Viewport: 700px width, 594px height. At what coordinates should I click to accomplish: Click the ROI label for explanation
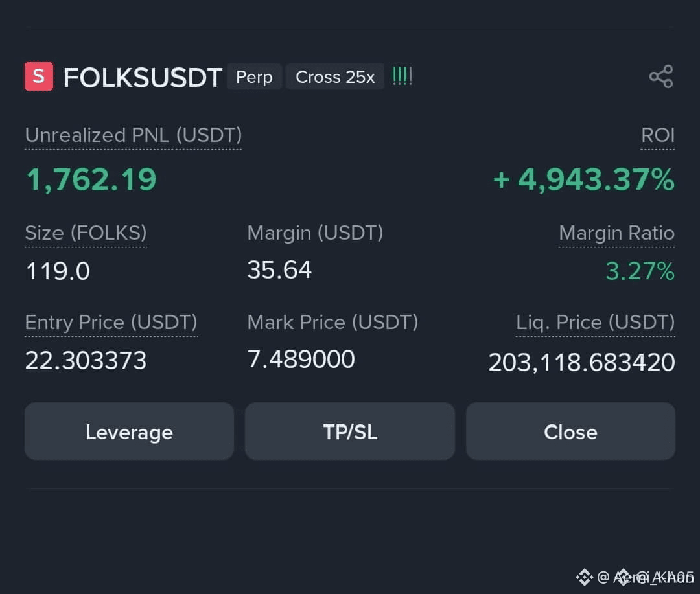tap(658, 135)
